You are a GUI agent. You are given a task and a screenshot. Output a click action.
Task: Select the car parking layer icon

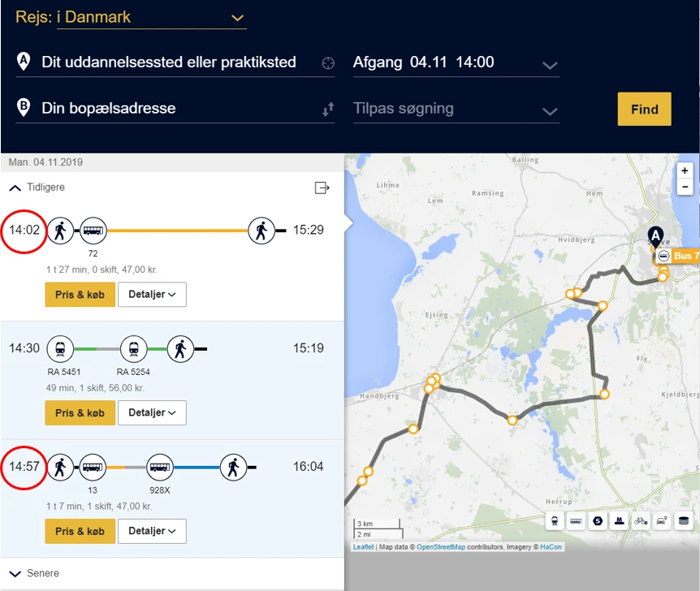661,520
